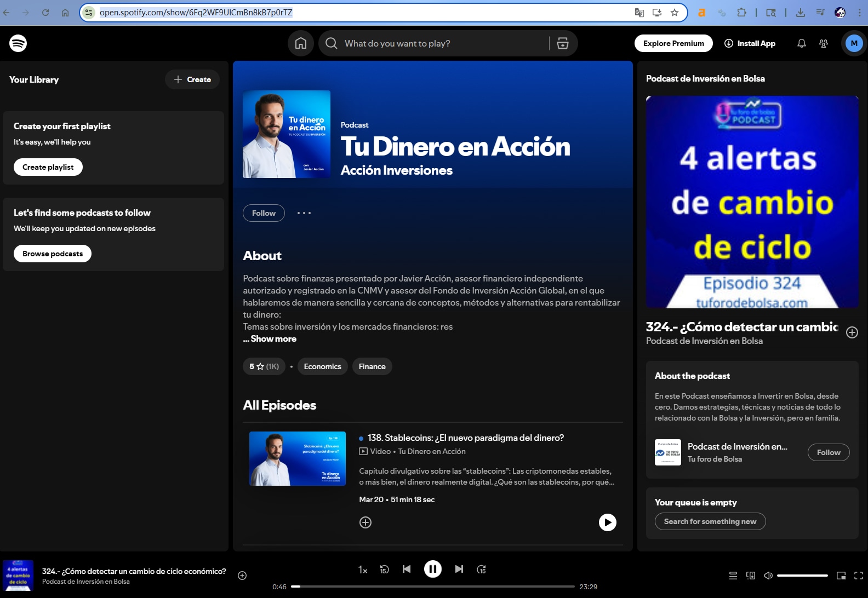868x598 pixels.
Task: Click 'Podcast de Inversión en Bolsa' heading at top of right panel
Action: point(705,78)
